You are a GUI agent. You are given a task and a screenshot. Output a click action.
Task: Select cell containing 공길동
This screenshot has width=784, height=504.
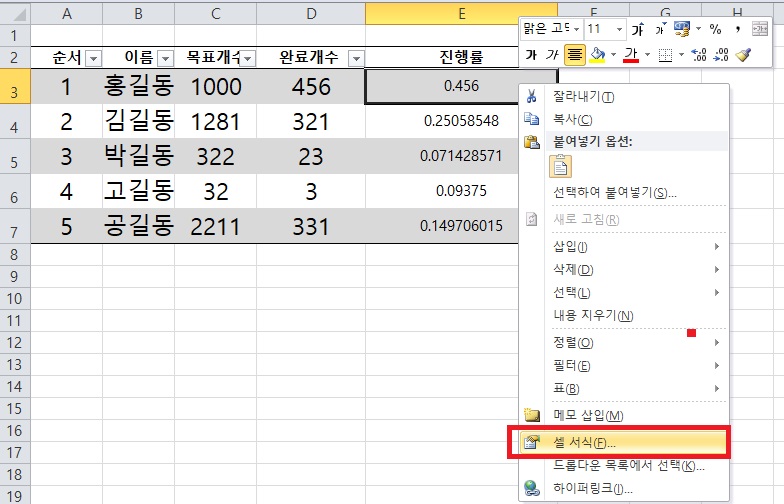[x=138, y=226]
